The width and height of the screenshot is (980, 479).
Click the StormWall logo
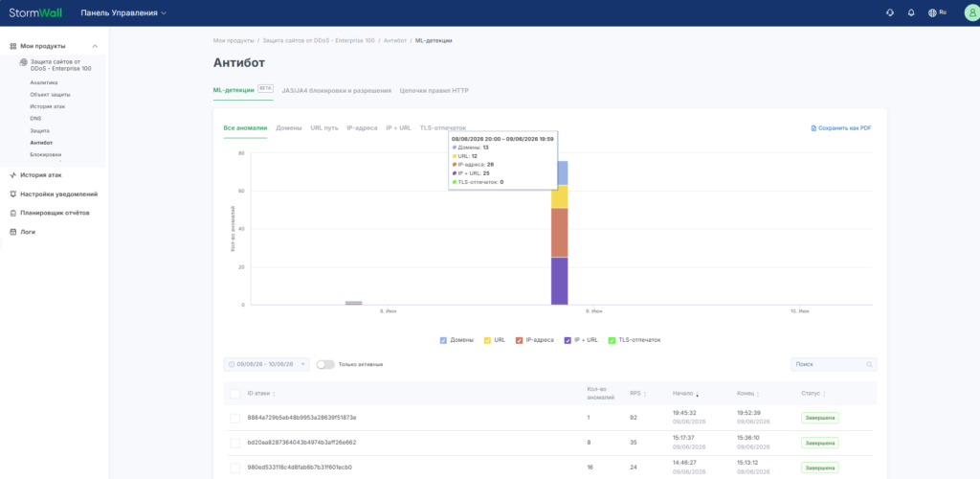(35, 12)
